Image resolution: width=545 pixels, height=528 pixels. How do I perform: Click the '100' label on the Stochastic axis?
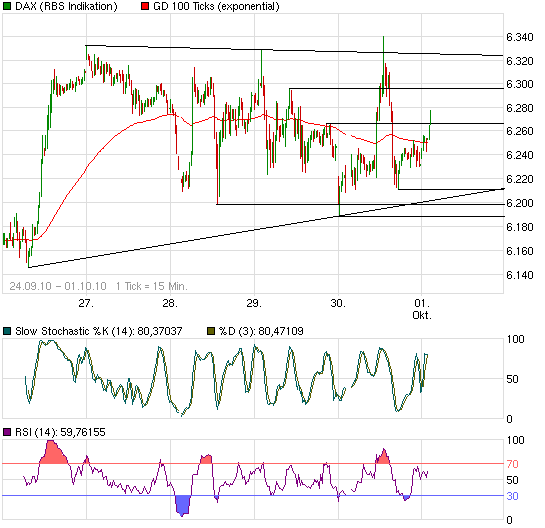(515, 339)
